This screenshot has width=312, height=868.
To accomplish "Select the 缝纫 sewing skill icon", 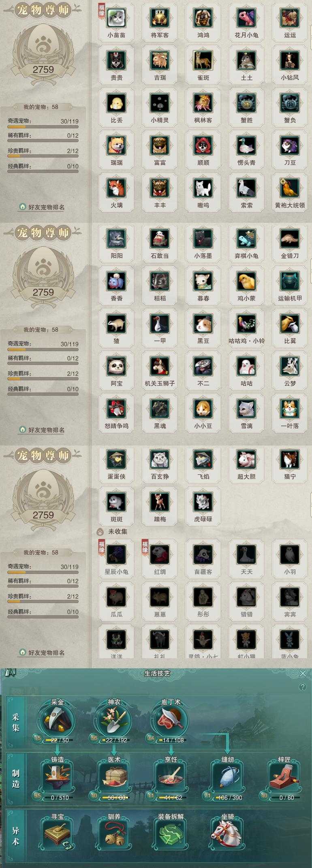I will [x=228, y=778].
